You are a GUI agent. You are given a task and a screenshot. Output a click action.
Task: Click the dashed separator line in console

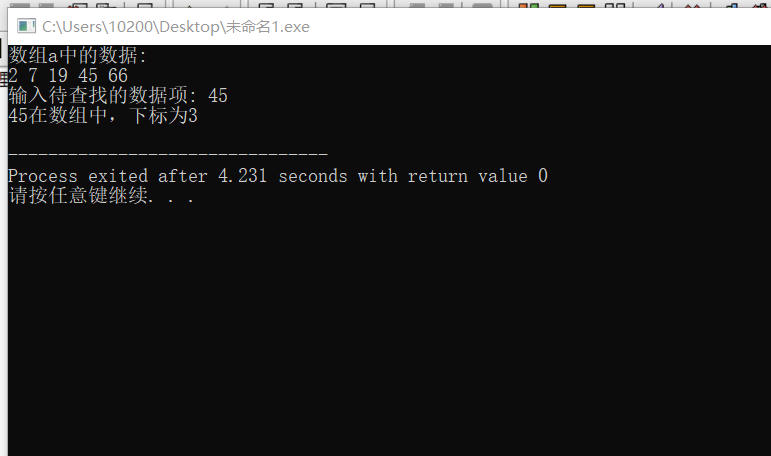(168, 154)
